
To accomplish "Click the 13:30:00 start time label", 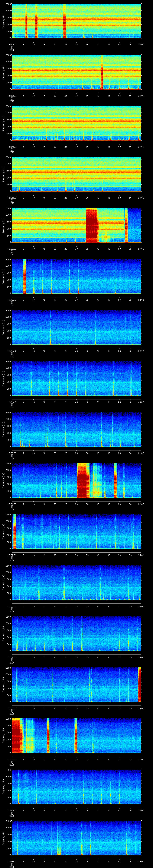I will (x=12, y=453).
